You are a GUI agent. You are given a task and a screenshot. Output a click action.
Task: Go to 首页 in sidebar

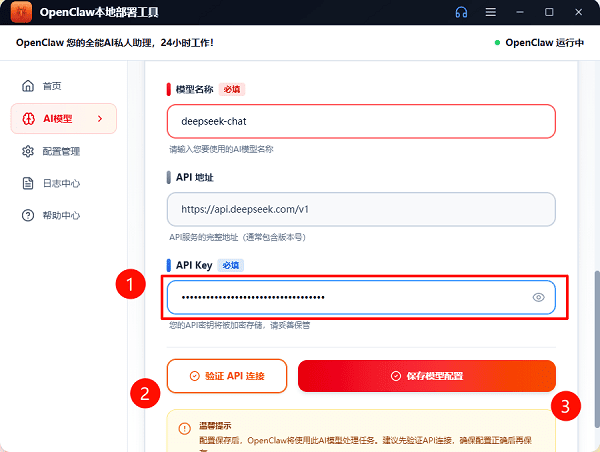[52, 86]
